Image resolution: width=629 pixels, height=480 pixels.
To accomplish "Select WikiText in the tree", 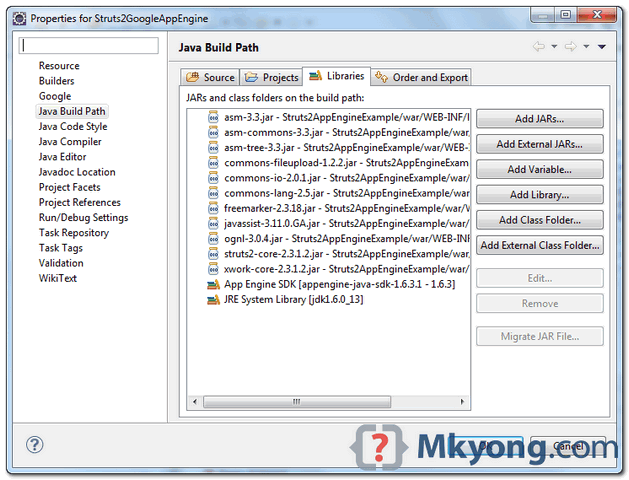I will click(58, 278).
